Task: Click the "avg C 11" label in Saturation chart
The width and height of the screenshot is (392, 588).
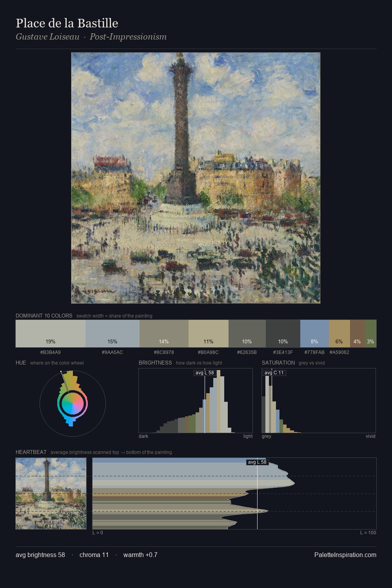Action: tap(274, 373)
